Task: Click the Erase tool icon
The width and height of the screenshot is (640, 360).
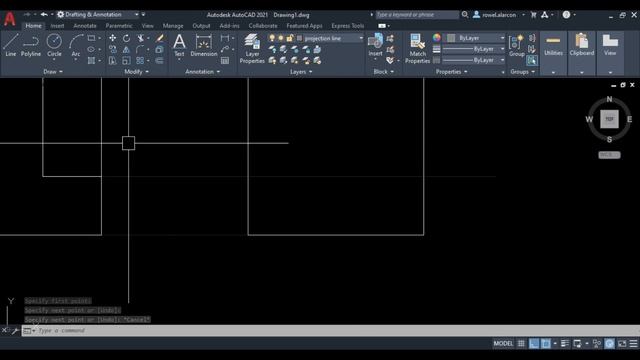Action: (160, 38)
